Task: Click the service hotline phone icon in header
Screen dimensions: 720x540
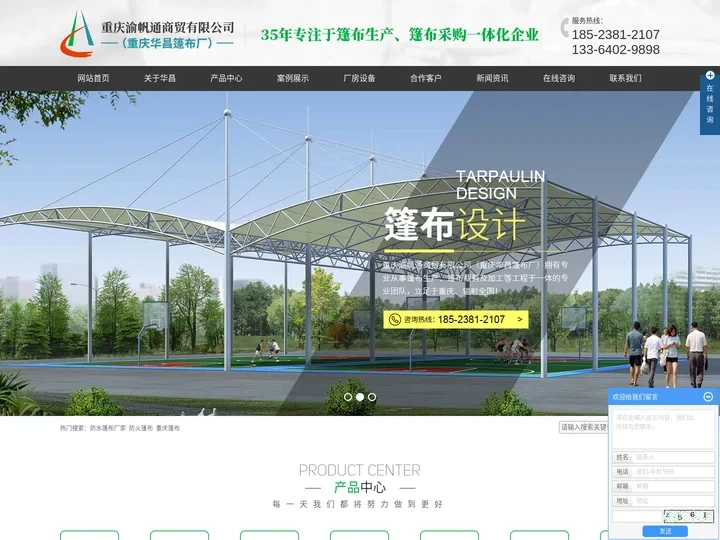Action: pyautogui.click(x=564, y=28)
